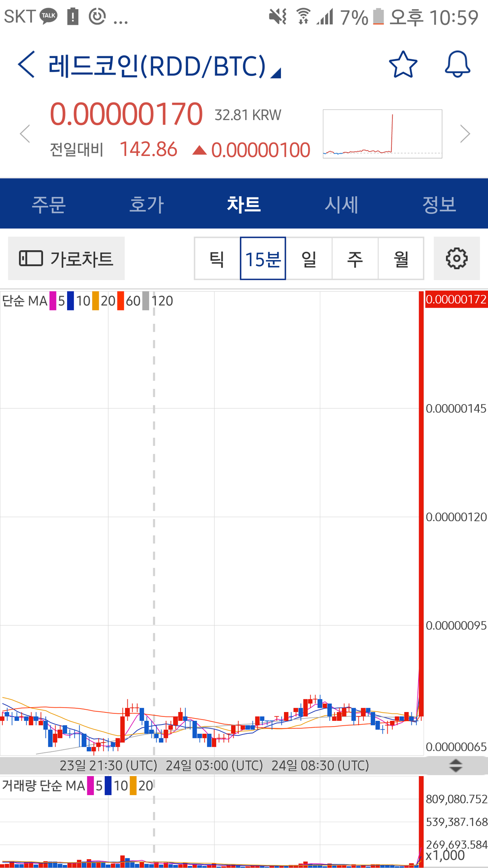
Task: Tap the 0.00000145 axis label
Action: [456, 408]
